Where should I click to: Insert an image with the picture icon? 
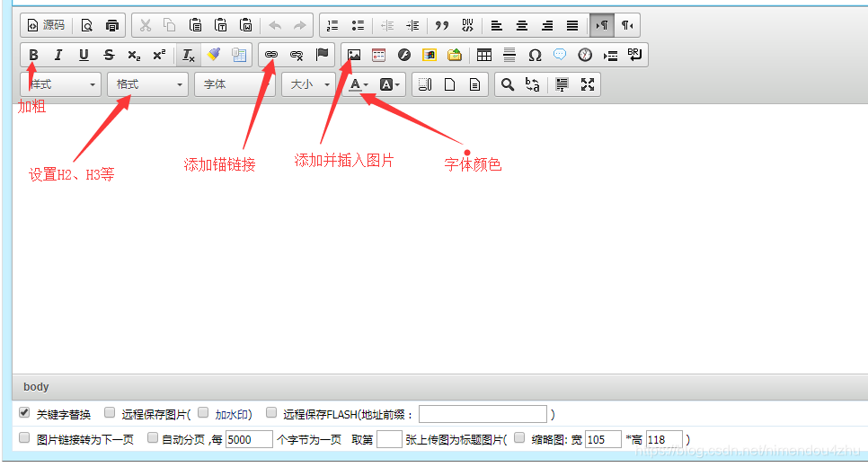354,55
